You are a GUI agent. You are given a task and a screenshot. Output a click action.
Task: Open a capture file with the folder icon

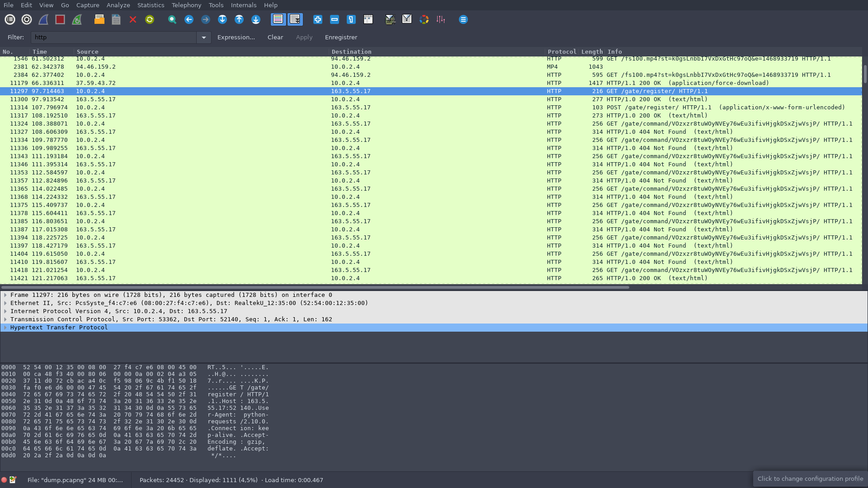pyautogui.click(x=99, y=19)
